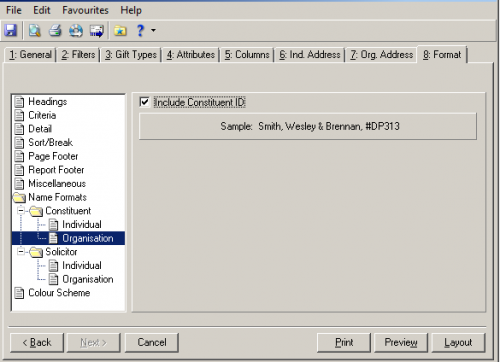Select the Solicitor folder item
This screenshot has width=500, height=362.
coord(61,252)
